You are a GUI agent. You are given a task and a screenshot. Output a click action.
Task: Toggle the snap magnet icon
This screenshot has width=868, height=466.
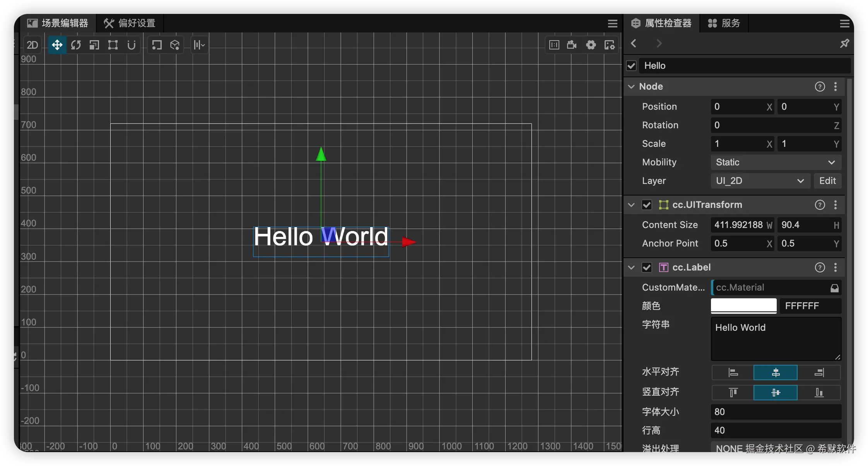[x=132, y=45]
